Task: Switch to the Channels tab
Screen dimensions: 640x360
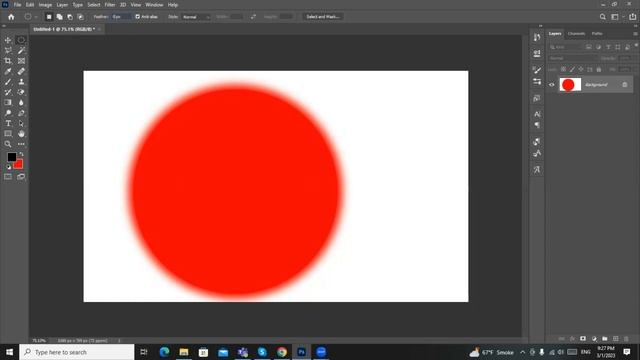Action: pyautogui.click(x=576, y=34)
